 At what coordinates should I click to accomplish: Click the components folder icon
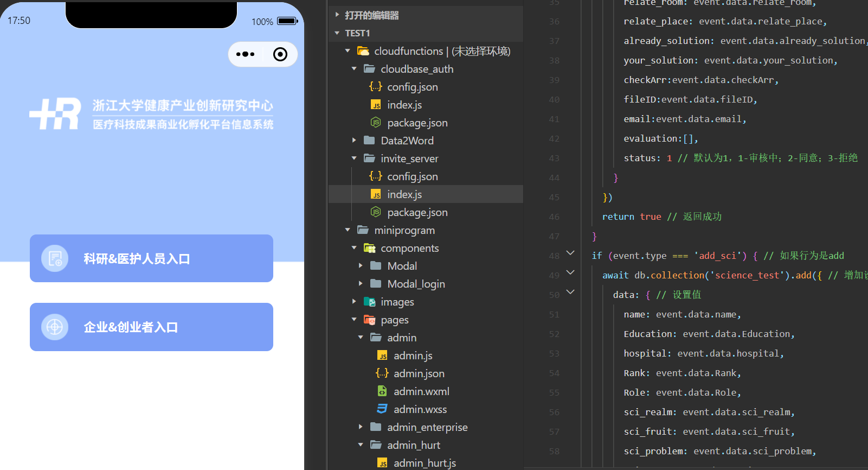(x=370, y=248)
